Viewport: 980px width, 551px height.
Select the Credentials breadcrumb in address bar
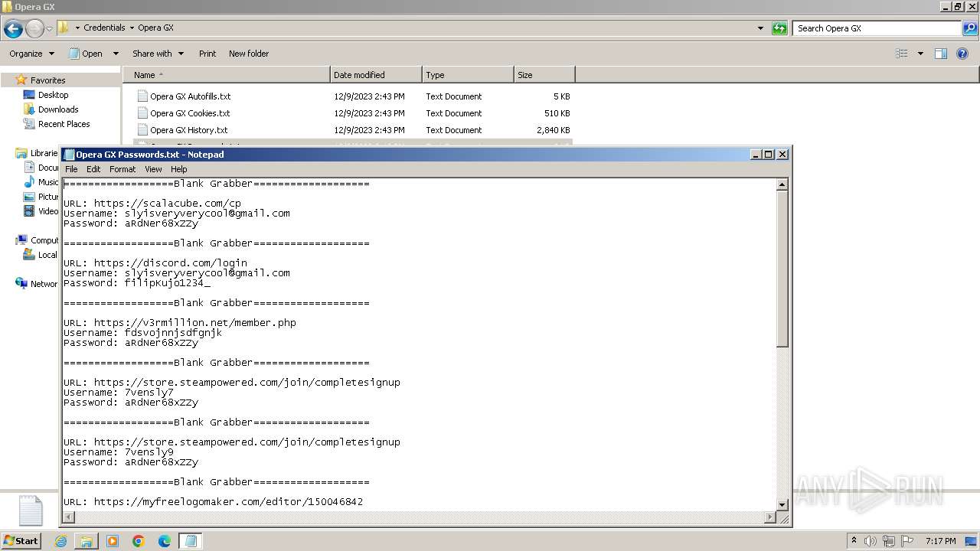coord(104,28)
